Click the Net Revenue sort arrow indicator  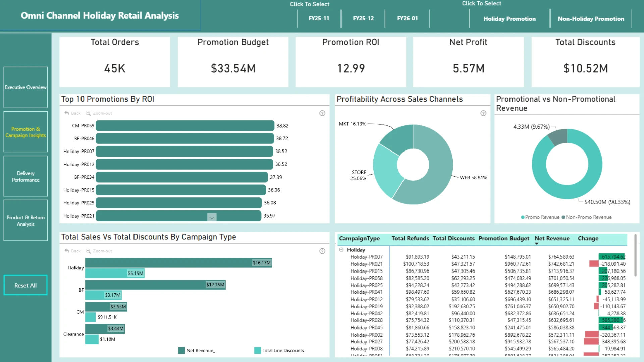click(x=537, y=244)
